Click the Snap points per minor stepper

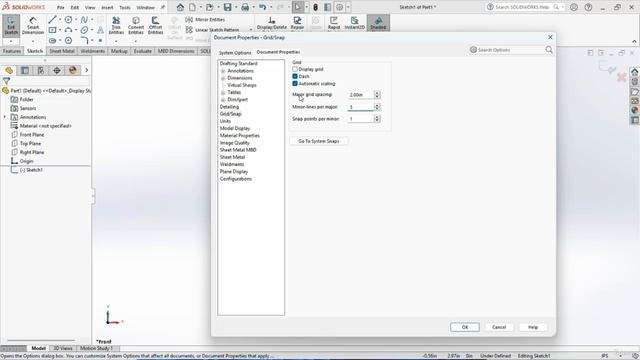point(377,119)
